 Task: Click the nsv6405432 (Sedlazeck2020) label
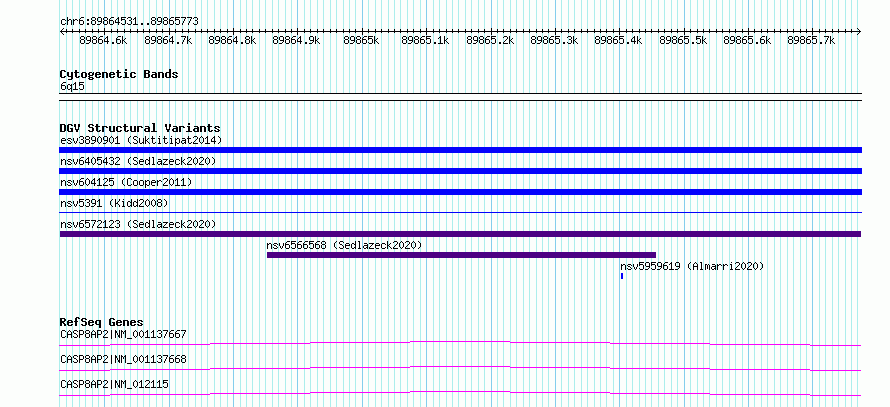(x=138, y=161)
